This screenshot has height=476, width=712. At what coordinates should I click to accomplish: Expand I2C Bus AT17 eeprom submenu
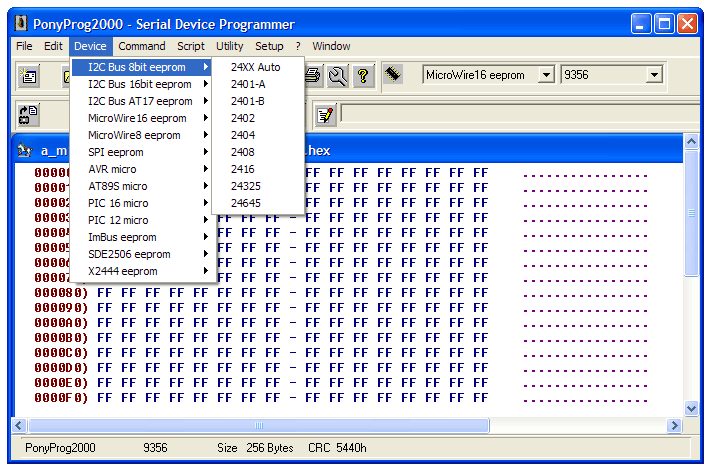coord(143,101)
